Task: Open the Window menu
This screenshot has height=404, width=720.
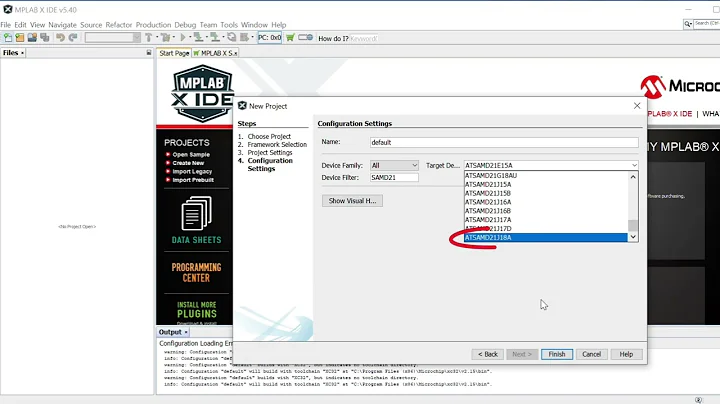Action: 254,25
